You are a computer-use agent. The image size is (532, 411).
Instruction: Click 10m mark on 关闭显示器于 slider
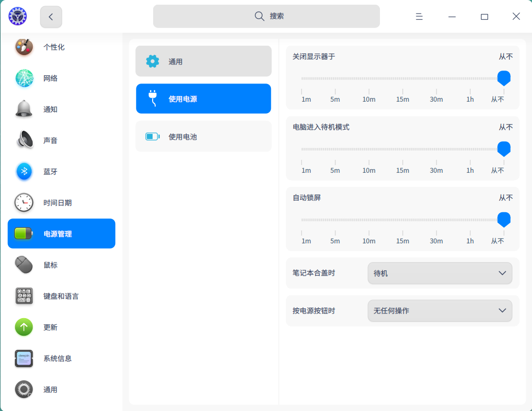(369, 99)
